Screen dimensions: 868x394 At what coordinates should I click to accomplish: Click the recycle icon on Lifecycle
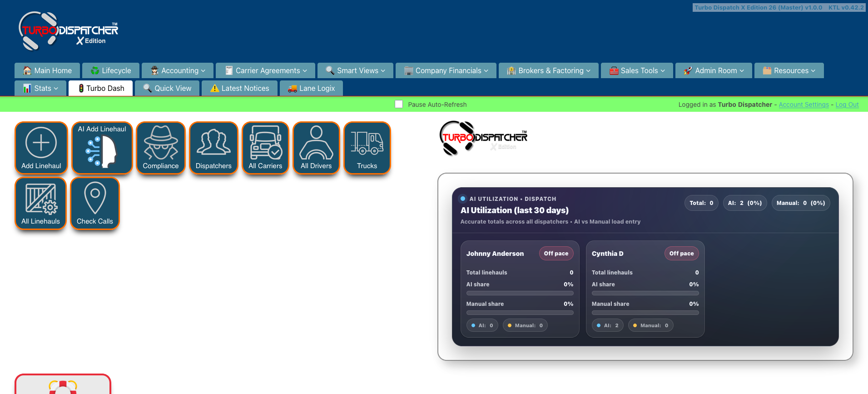tap(95, 70)
